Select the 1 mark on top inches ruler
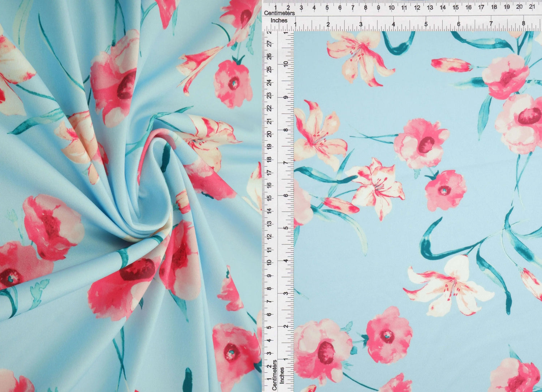The height and width of the screenshot is (392, 542). pyautogui.click(x=295, y=24)
